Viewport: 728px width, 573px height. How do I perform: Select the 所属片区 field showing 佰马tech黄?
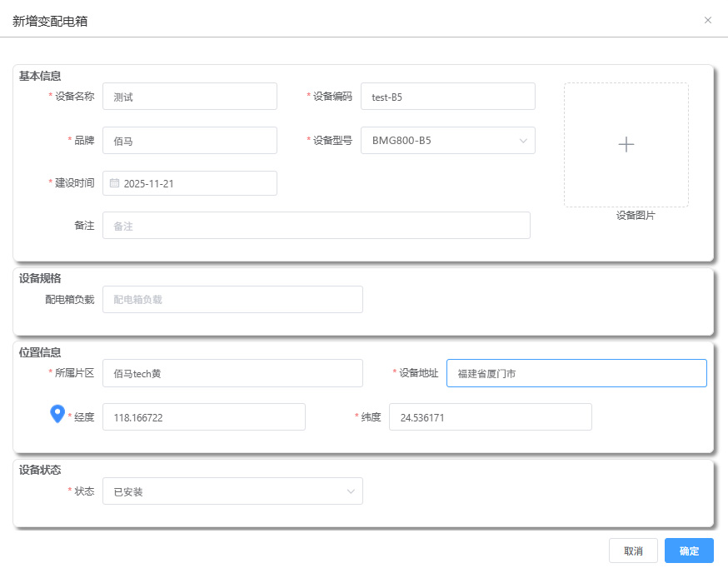(233, 373)
